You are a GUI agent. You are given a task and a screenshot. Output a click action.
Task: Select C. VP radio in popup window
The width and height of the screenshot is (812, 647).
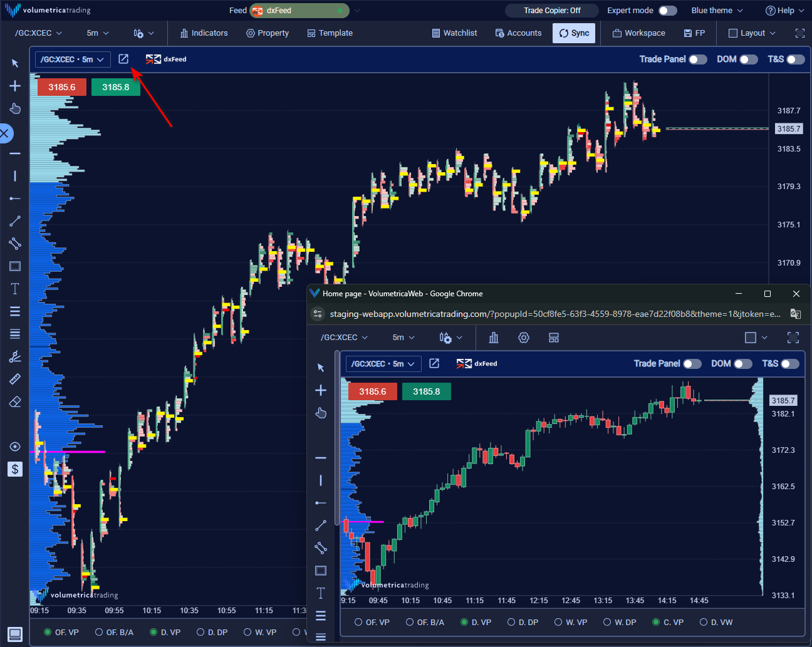[x=656, y=622]
